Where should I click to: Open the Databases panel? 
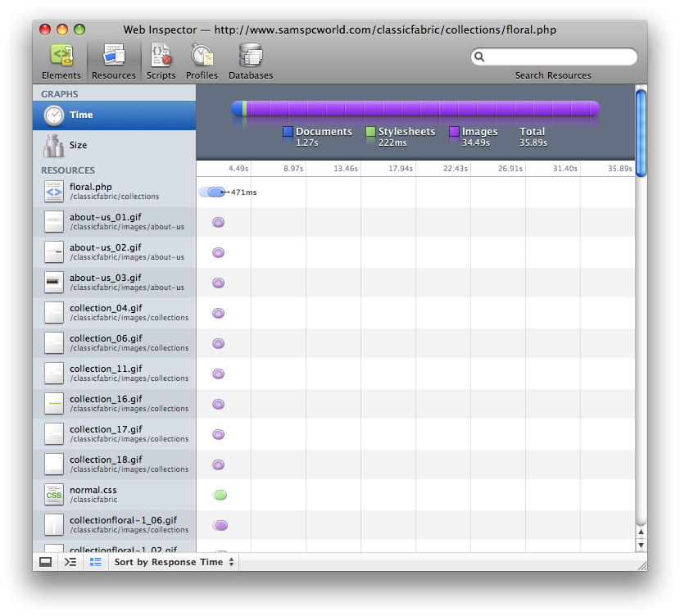tap(251, 62)
